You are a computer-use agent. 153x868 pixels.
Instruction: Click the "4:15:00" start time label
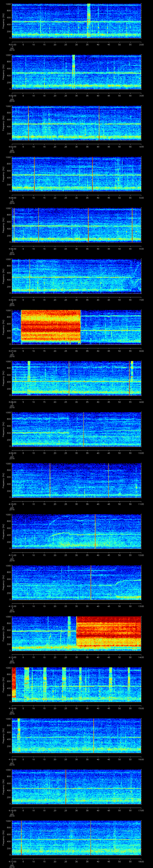point(12,759)
